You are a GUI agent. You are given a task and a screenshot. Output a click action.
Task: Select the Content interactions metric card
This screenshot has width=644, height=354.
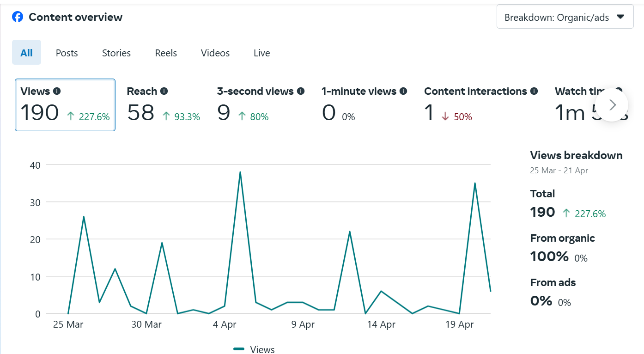(x=480, y=105)
